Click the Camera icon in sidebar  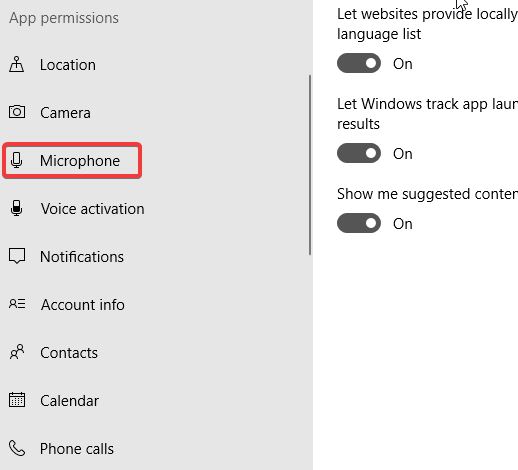pyautogui.click(x=17, y=112)
